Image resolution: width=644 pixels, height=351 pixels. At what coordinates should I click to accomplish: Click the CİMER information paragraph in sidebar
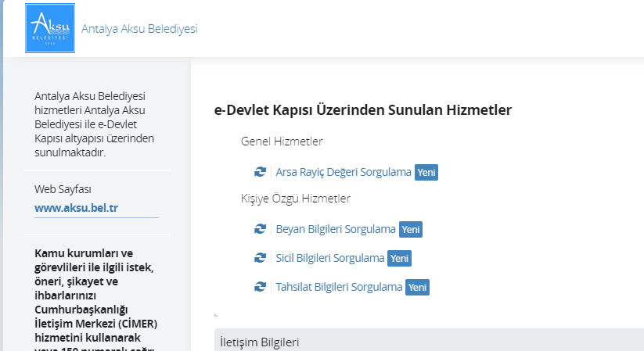point(96,299)
